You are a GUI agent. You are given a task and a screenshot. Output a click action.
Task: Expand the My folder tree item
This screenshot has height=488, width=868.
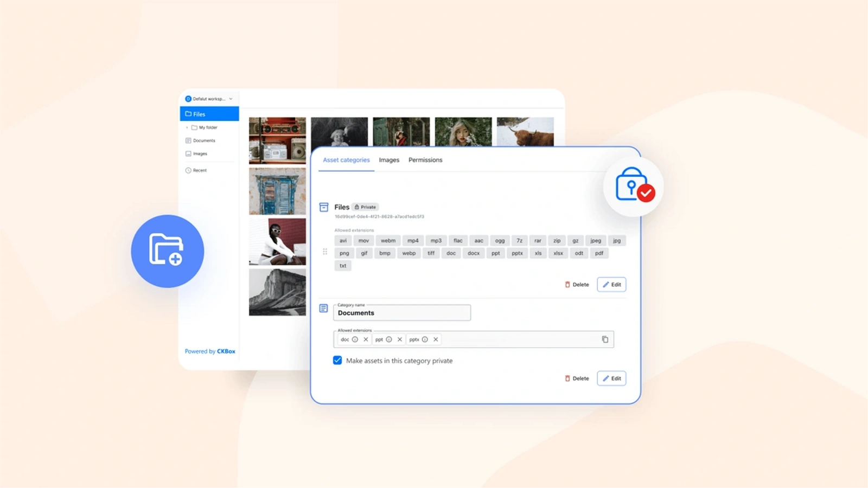[187, 127]
